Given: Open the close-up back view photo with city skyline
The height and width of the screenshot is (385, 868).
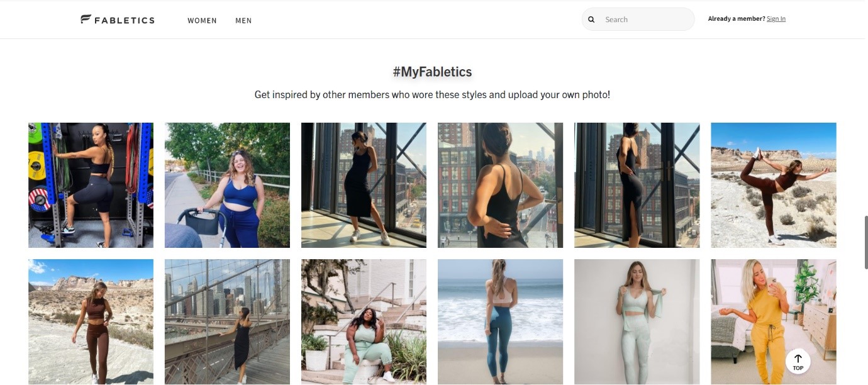Looking at the screenshot, I should coord(500,185).
